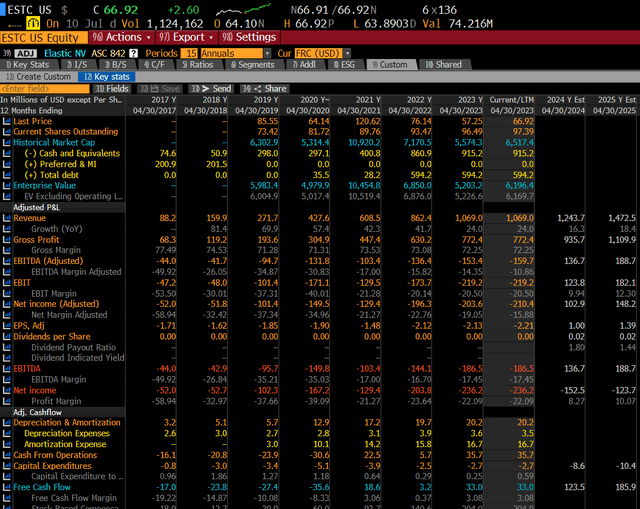The height and width of the screenshot is (509, 640).
Task: Click chart icon beside EBITDA (Adjusted)
Action: (x=6, y=261)
